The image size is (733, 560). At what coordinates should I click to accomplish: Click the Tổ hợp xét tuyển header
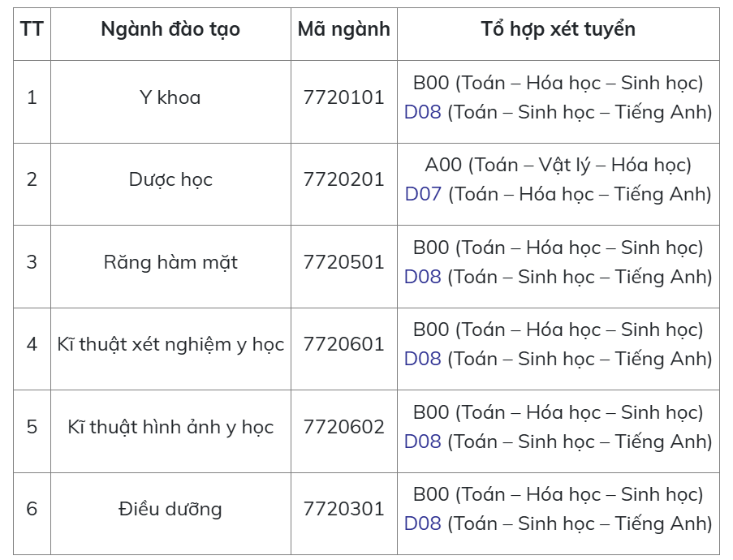558,30
